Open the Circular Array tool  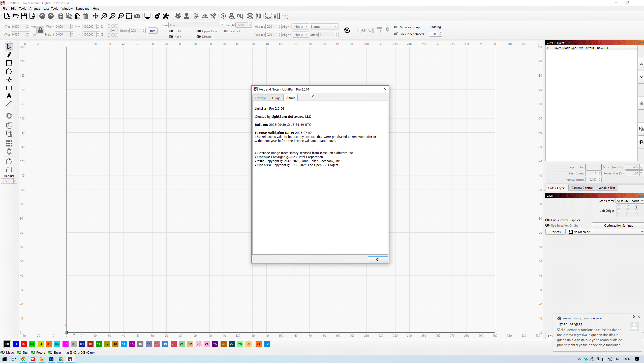9,152
